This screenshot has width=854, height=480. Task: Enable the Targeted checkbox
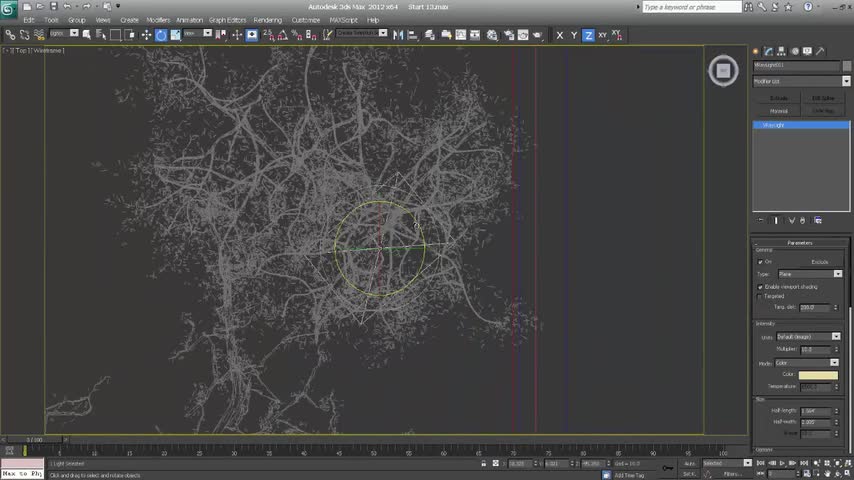761,296
